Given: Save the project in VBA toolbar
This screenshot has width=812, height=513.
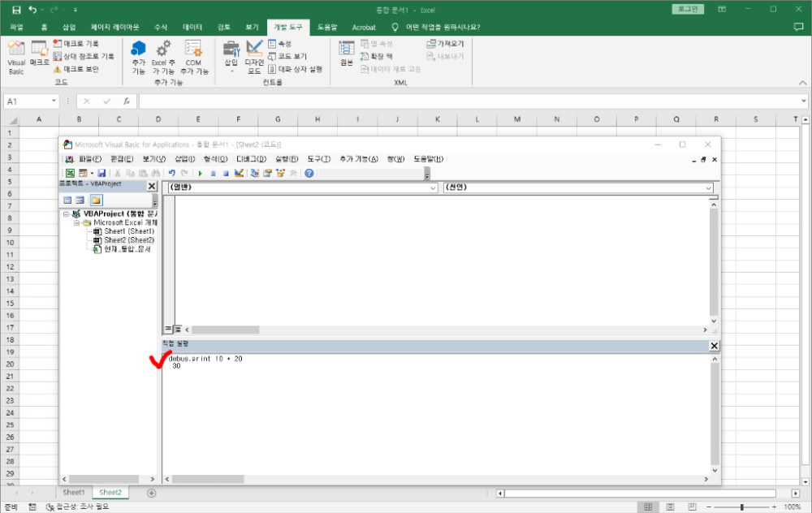Looking at the screenshot, I should [101, 173].
